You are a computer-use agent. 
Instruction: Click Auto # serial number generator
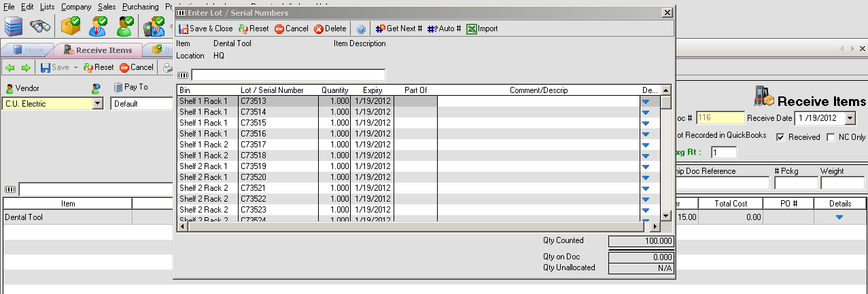click(x=444, y=29)
